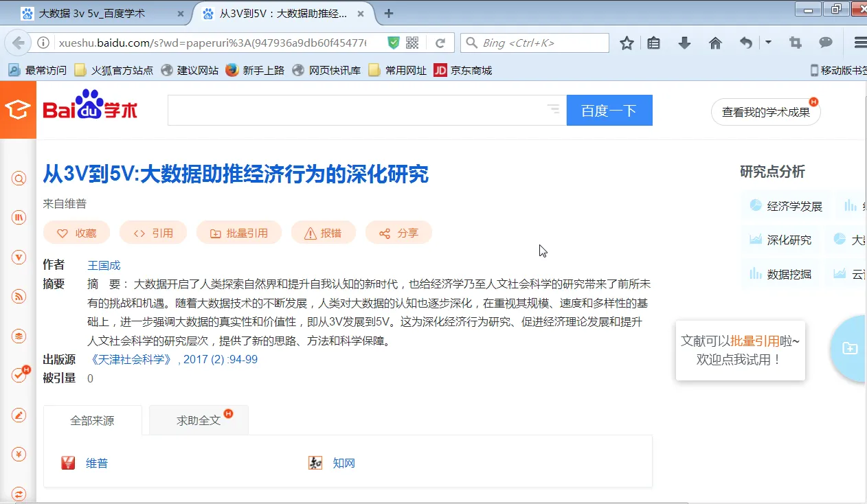The width and height of the screenshot is (867, 504).
Task: Open the 知网 source link
Action: [x=344, y=463]
